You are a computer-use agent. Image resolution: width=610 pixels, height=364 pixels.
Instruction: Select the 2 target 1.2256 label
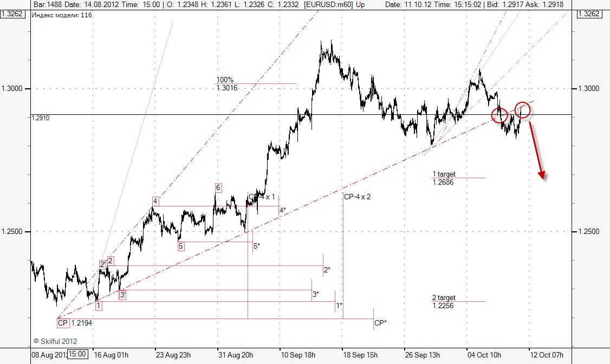[x=444, y=302]
